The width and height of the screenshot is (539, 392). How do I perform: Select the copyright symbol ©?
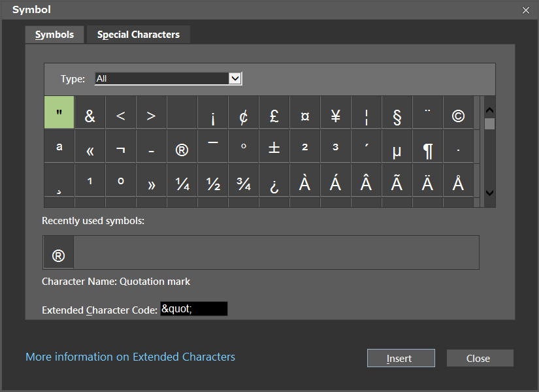pyautogui.click(x=458, y=116)
